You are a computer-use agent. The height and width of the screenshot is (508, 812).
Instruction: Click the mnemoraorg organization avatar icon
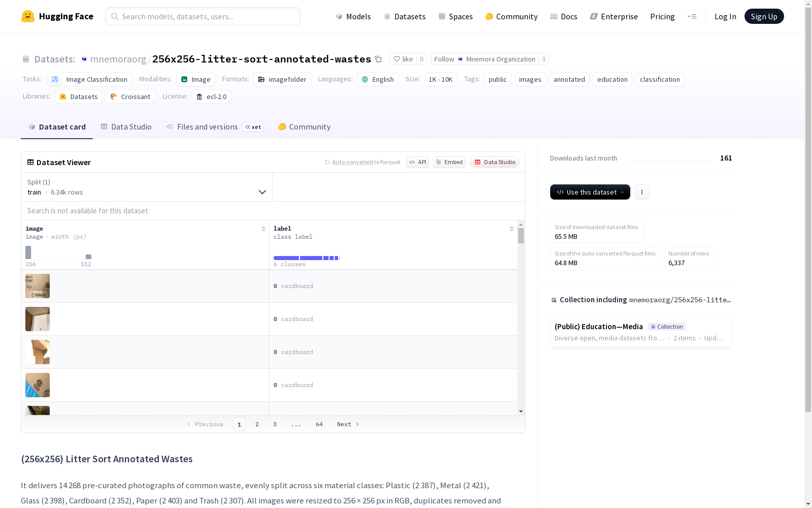point(84,59)
